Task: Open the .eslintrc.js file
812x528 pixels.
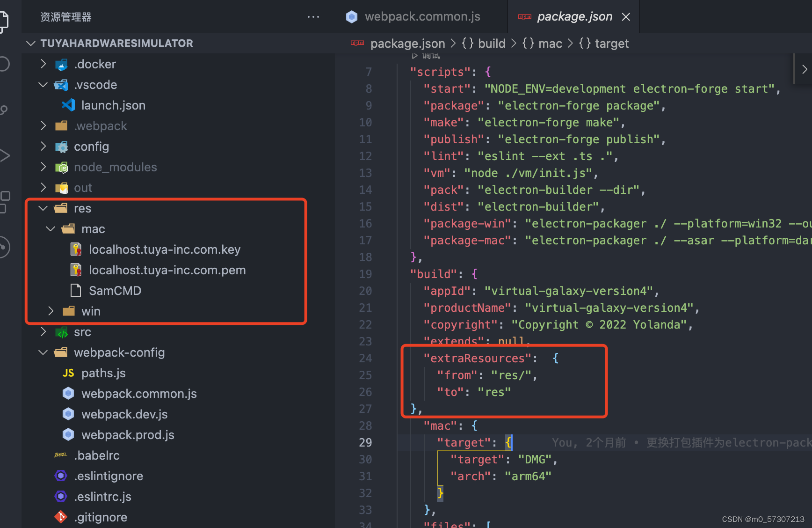Action: coord(102,497)
